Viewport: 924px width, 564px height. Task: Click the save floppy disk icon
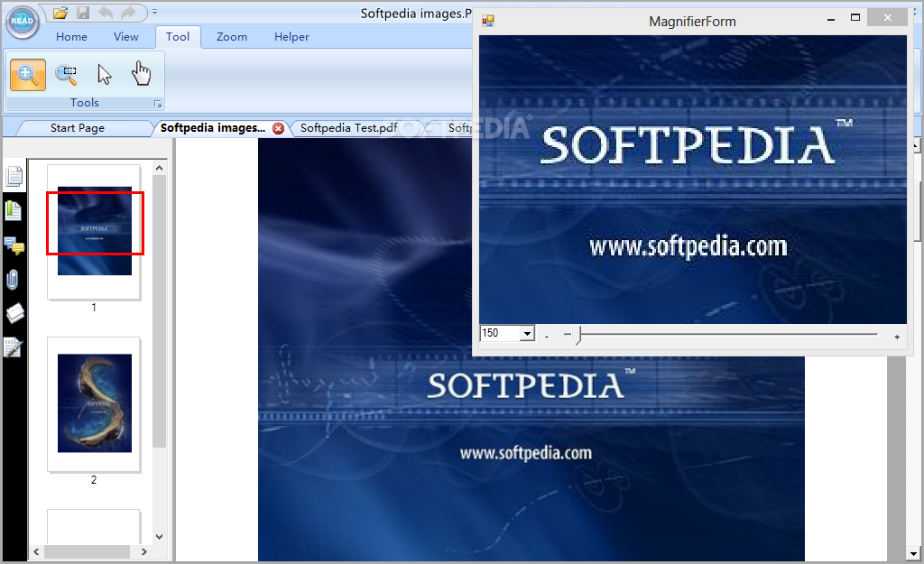(83, 13)
